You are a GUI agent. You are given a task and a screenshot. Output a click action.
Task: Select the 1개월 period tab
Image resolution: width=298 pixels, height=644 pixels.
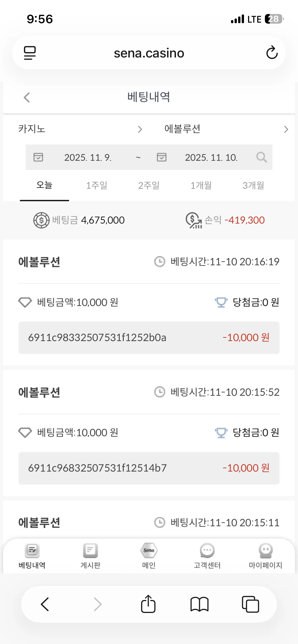pos(201,185)
